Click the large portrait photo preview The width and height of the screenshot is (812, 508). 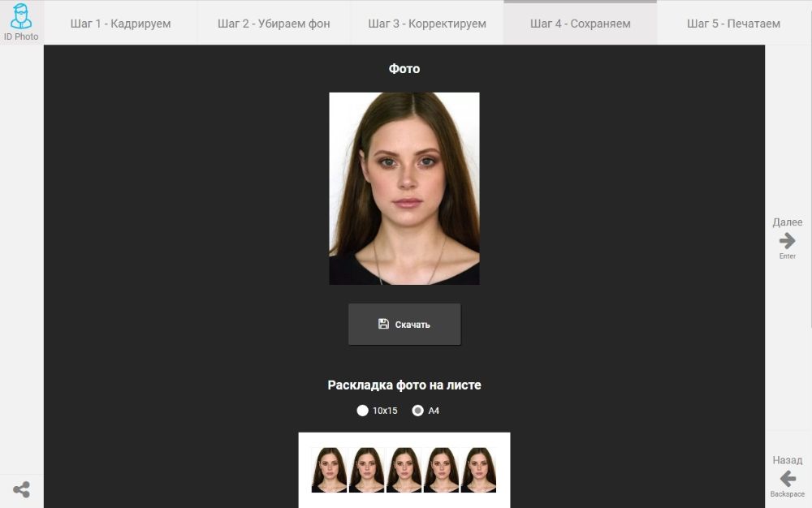point(404,188)
